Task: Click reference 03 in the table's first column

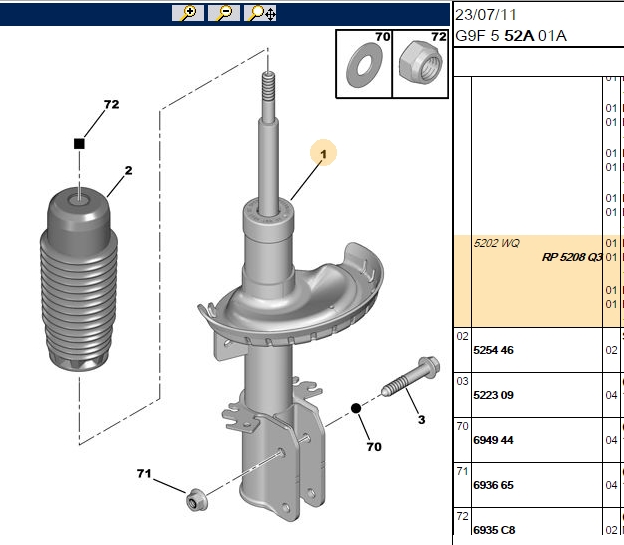Action: click(462, 381)
